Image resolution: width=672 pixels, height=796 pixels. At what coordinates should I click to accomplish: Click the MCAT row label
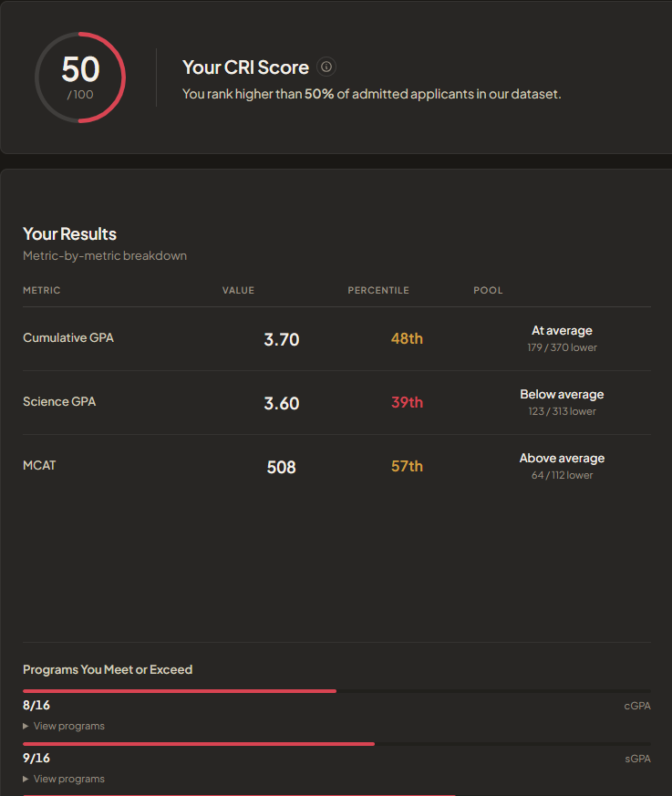tap(39, 465)
